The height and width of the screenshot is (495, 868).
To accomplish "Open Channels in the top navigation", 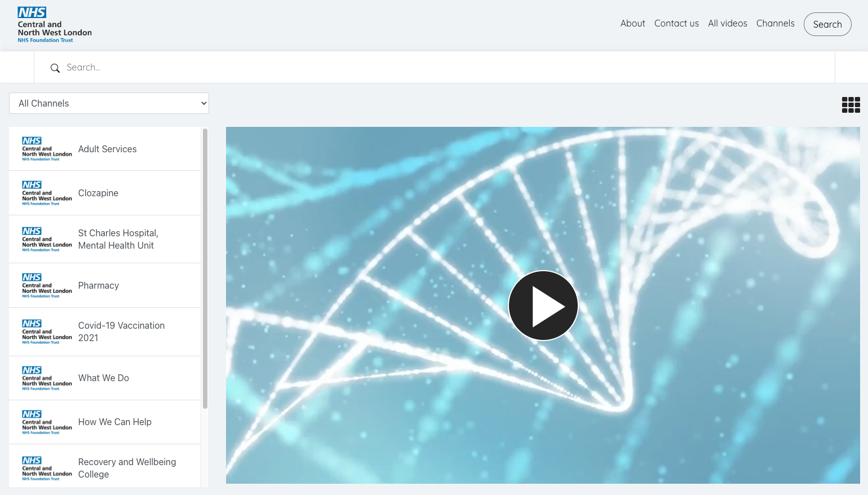I will click(x=775, y=24).
